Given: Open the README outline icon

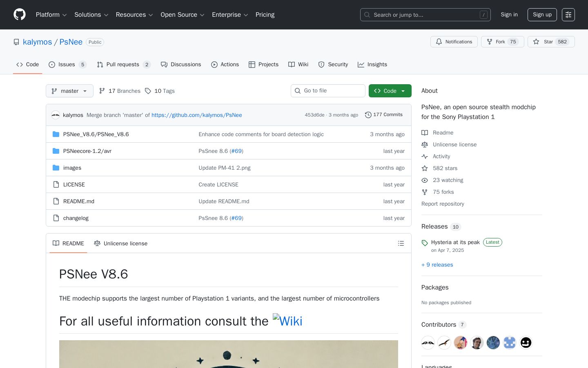Looking at the screenshot, I should pos(401,243).
